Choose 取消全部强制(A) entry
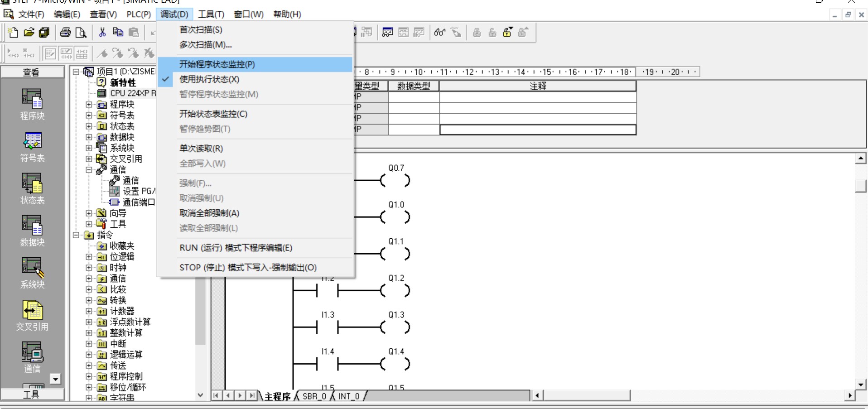Screen dimensions: 868x409 click(x=255, y=213)
